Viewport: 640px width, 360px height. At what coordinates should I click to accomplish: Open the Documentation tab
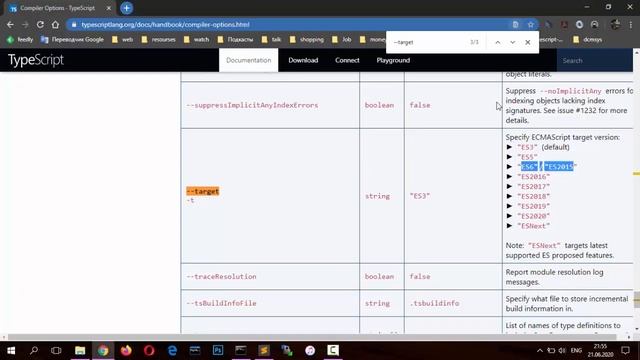point(249,60)
